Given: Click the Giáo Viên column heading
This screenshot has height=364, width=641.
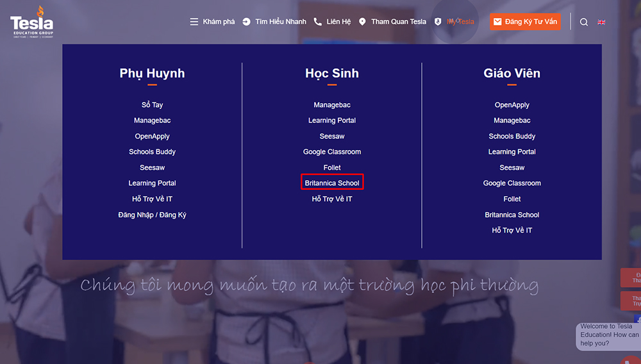Looking at the screenshot, I should 512,73.
